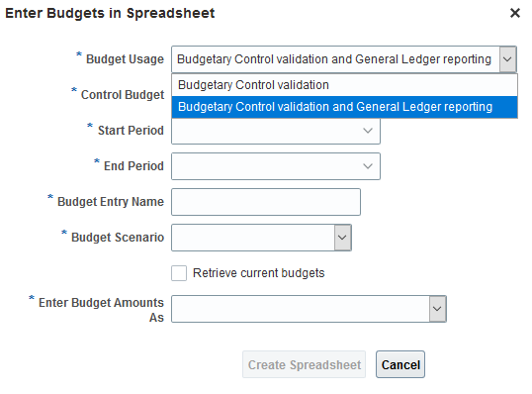Click the 'Retrieve current budgets' label text
The height and width of the screenshot is (394, 532).
pyautogui.click(x=258, y=273)
